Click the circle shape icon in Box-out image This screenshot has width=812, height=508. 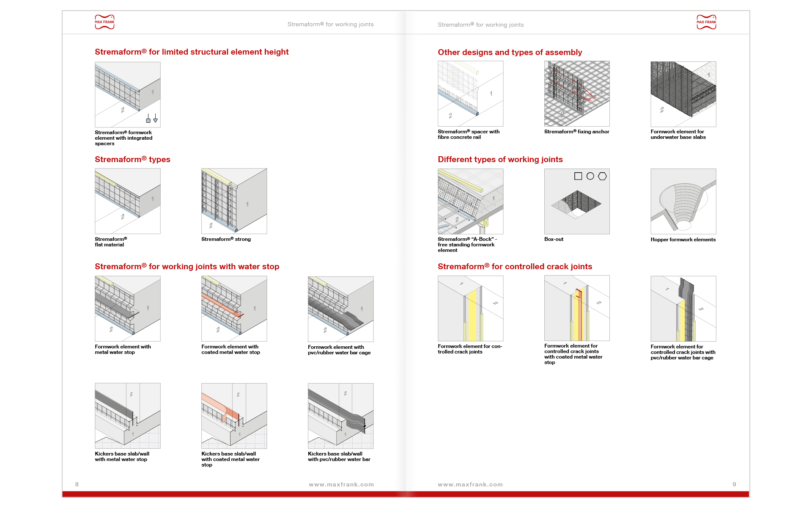point(590,176)
